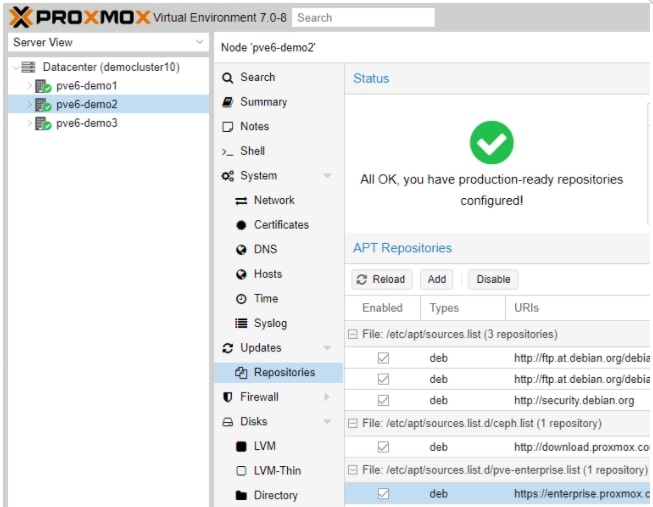Sort by the Enabled column header
Viewport: 653px width, 507px height.
click(382, 308)
